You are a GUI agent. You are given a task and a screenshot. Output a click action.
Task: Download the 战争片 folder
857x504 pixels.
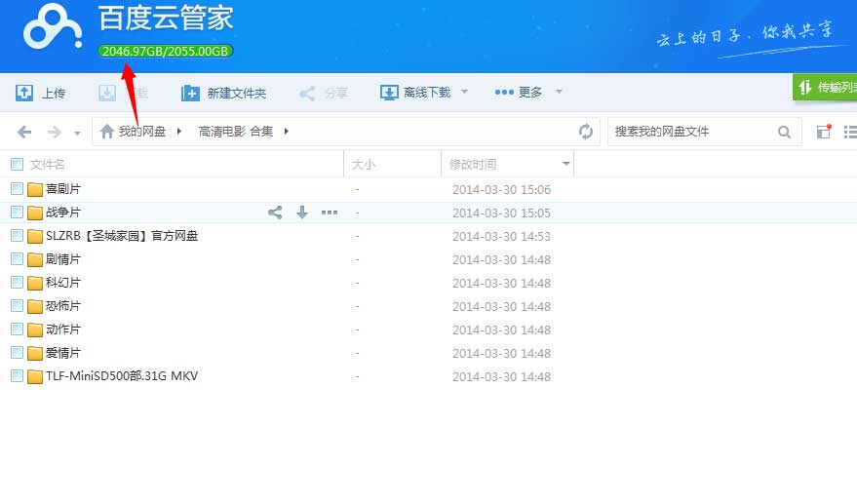click(301, 213)
